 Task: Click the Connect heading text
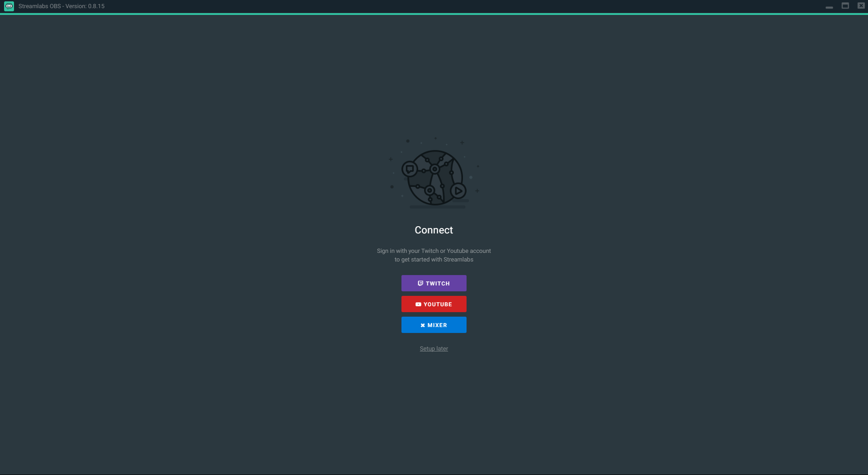point(434,230)
